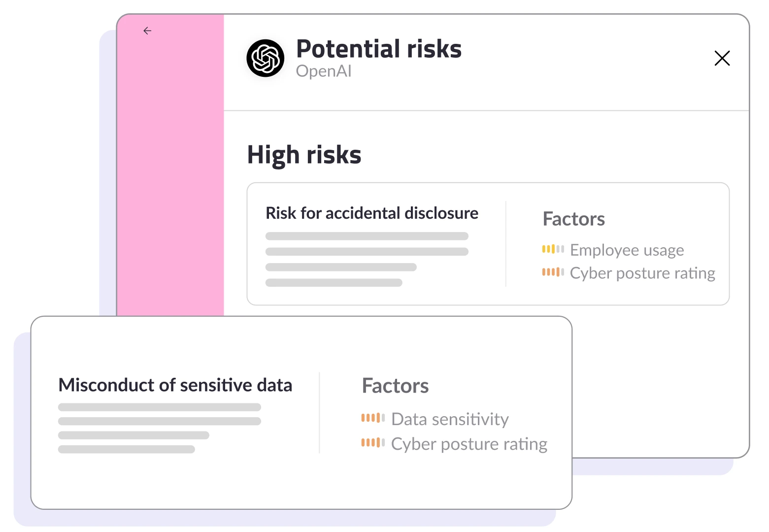
Task: Click placeholder description under Misconduct of sensitive data
Action: pyautogui.click(x=160, y=428)
